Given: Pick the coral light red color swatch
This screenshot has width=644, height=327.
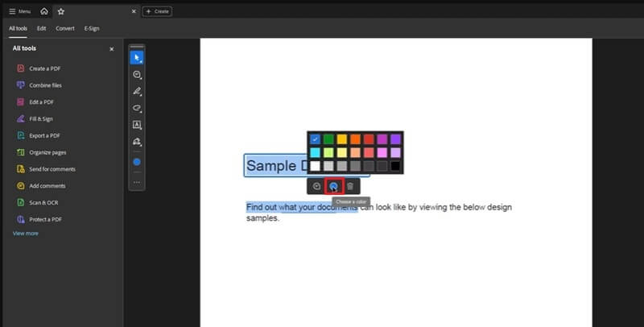Looking at the screenshot, I should coord(369,153).
